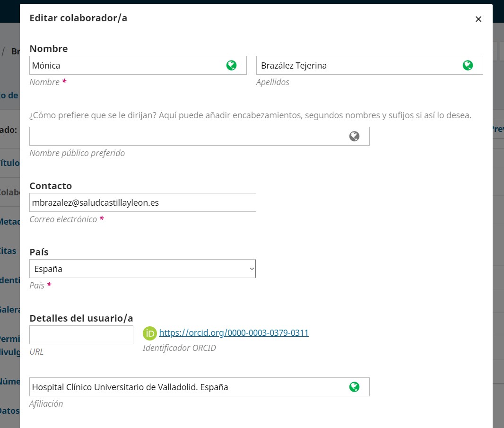Click the empty Nombre público preferido field
Viewport: 504px width, 428px height.
[x=187, y=136]
